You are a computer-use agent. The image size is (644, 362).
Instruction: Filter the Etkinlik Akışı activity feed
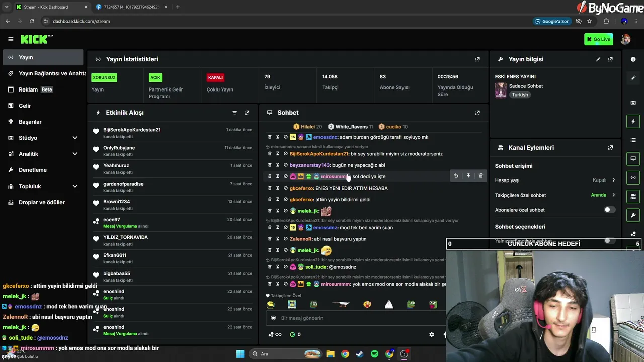click(x=234, y=113)
